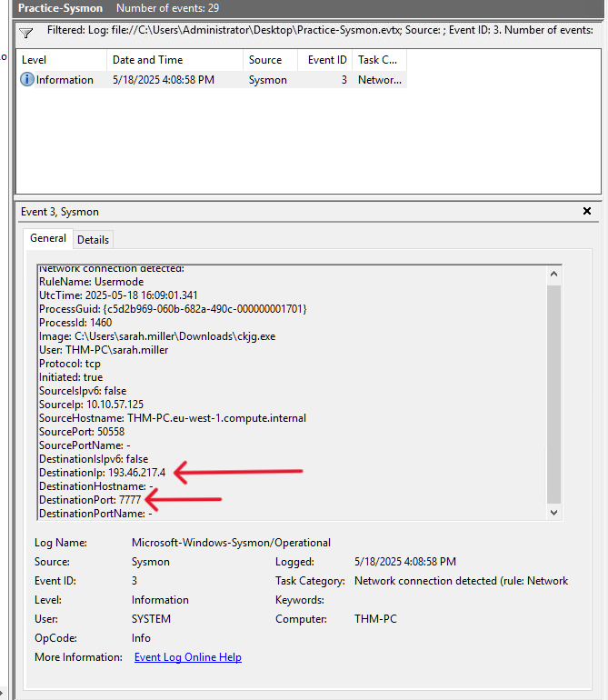Click the Image path line with ckjg.exe
Screen dimensions: 608x700
[x=156, y=335]
